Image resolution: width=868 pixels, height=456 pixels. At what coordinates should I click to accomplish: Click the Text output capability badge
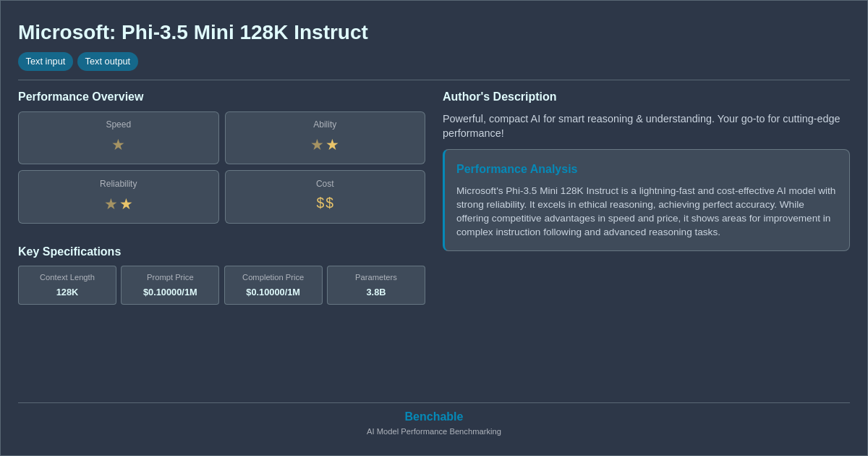click(107, 62)
